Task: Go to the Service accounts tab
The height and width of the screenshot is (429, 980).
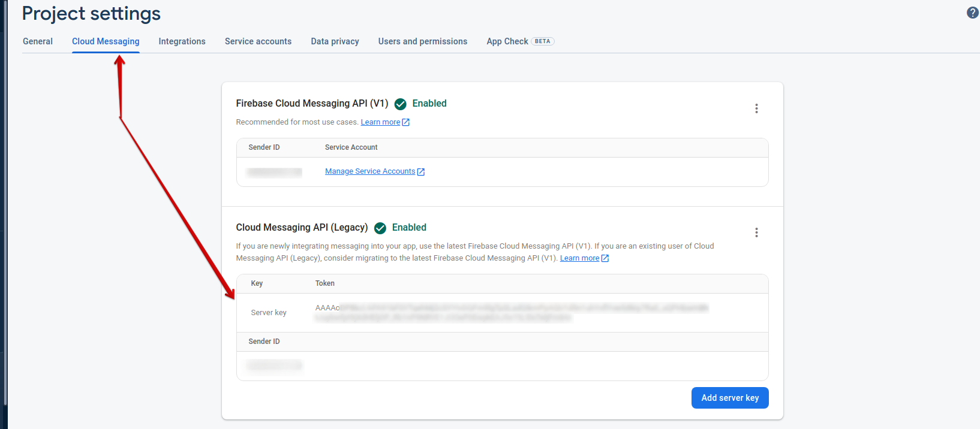Action: point(258,41)
